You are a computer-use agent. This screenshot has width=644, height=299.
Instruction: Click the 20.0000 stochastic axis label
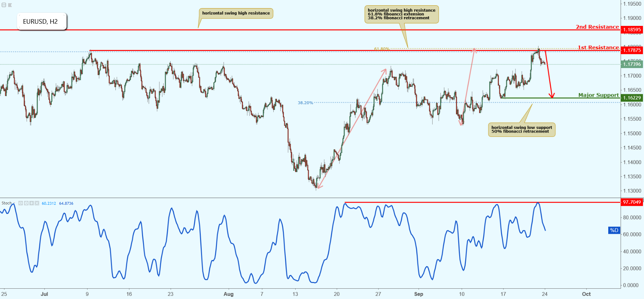coord(632,269)
